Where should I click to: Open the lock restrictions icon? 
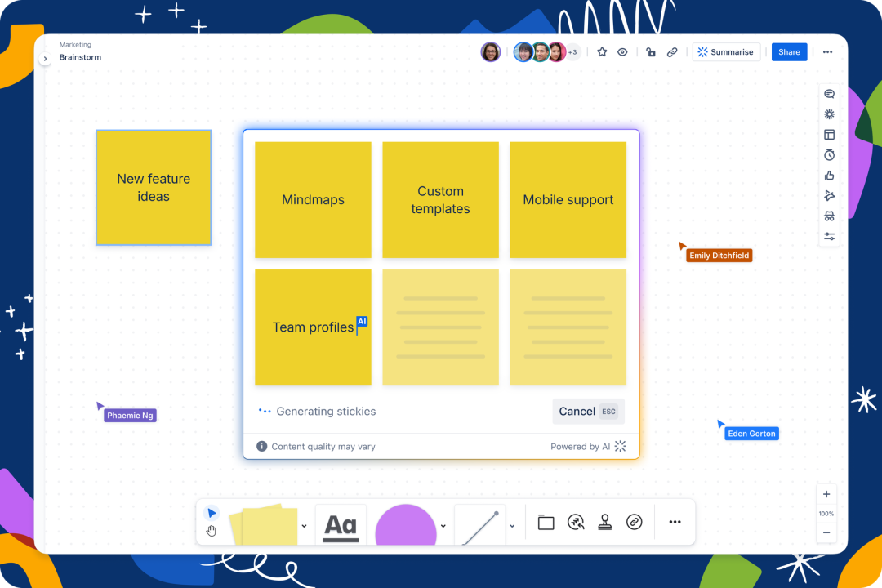(x=651, y=51)
